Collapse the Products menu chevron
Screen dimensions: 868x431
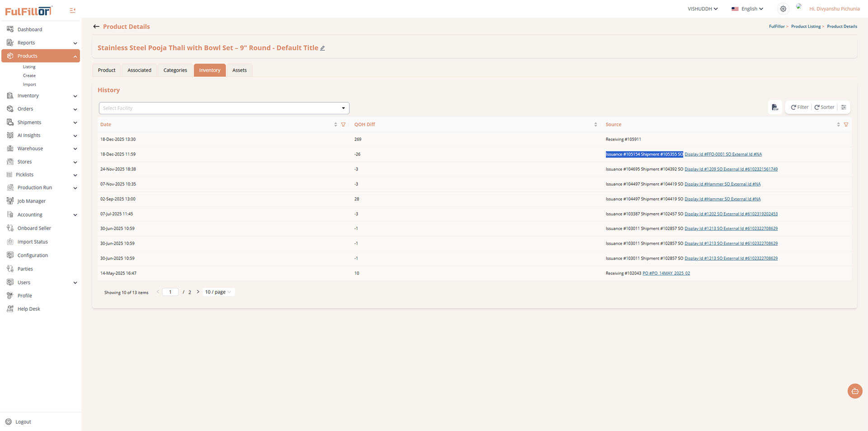[x=75, y=56]
